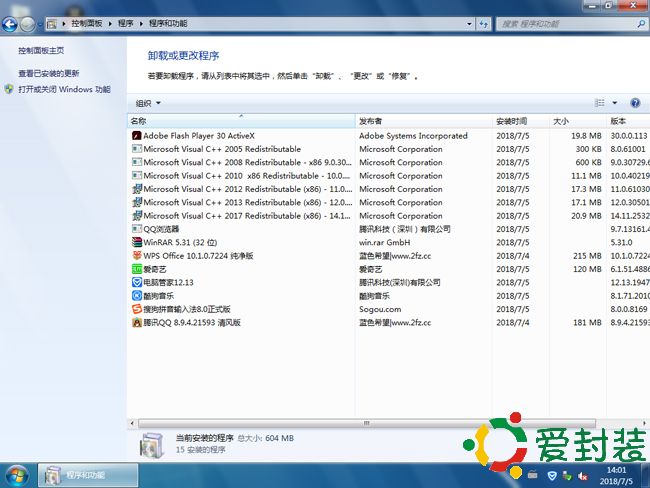Click the WinRAR 5.31 program icon

pos(136,242)
